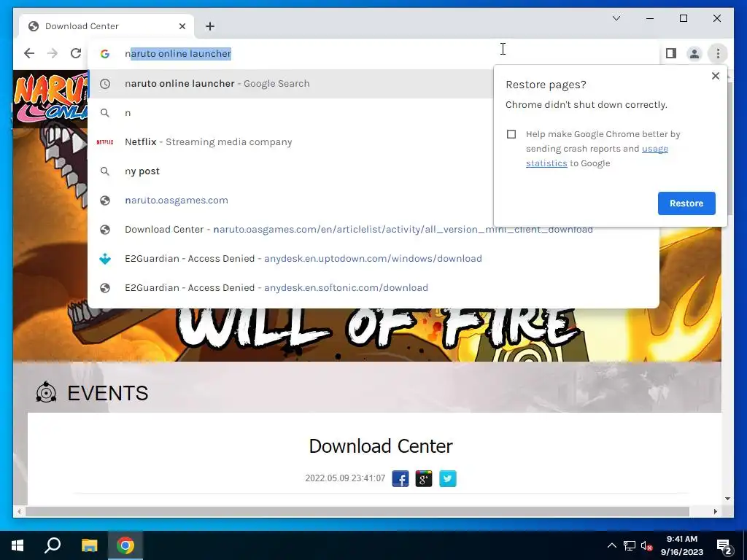This screenshot has width=747, height=560.
Task: Close the Download Center tab
Action: coord(182,26)
